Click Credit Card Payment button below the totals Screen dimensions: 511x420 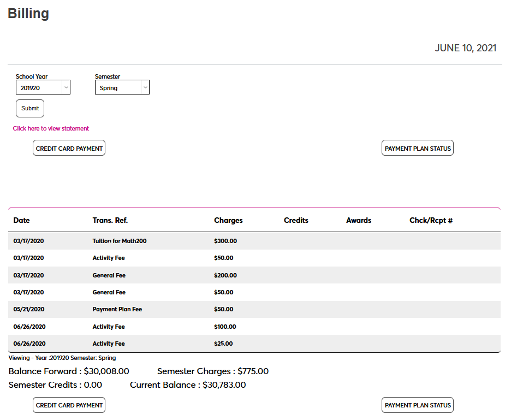tap(69, 405)
